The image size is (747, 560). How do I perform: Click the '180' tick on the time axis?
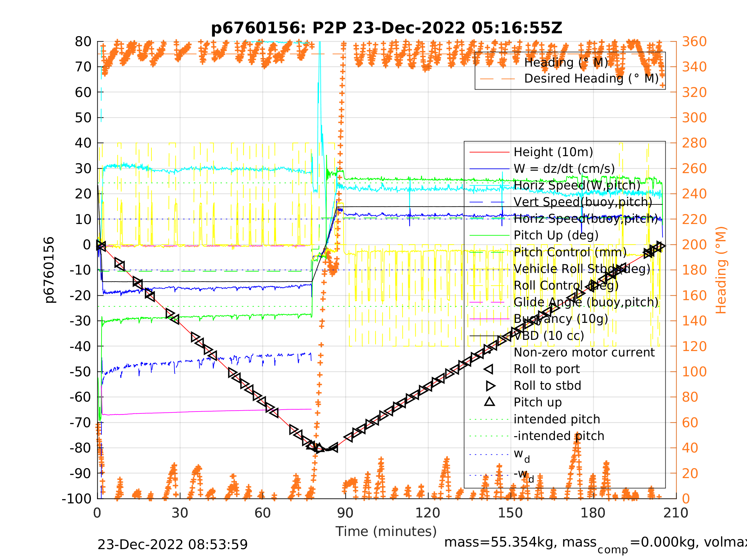(593, 513)
